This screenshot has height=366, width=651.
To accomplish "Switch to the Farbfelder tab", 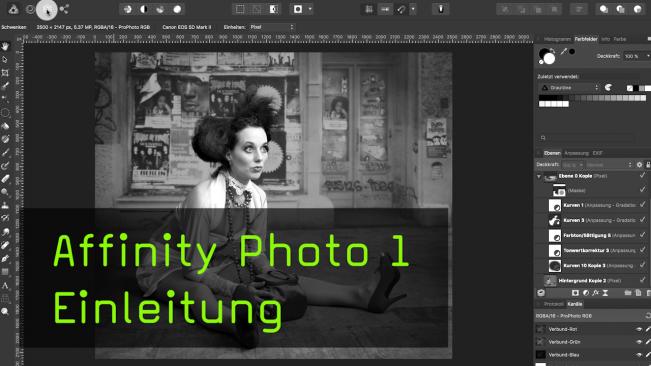I will pos(586,39).
